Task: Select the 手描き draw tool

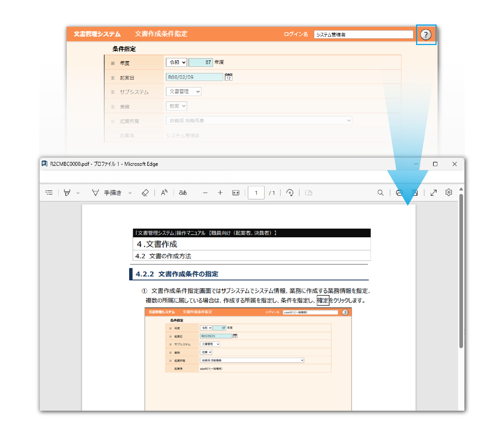Action: tap(107, 193)
